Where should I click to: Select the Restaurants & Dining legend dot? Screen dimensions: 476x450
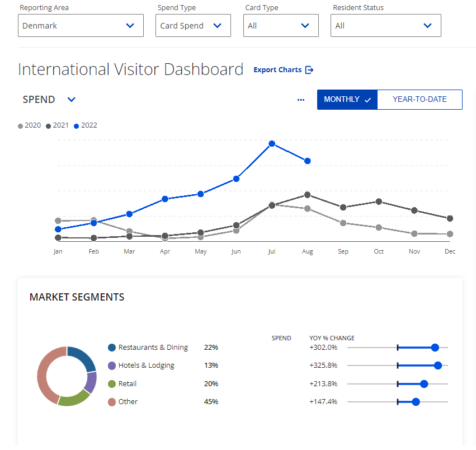click(111, 347)
